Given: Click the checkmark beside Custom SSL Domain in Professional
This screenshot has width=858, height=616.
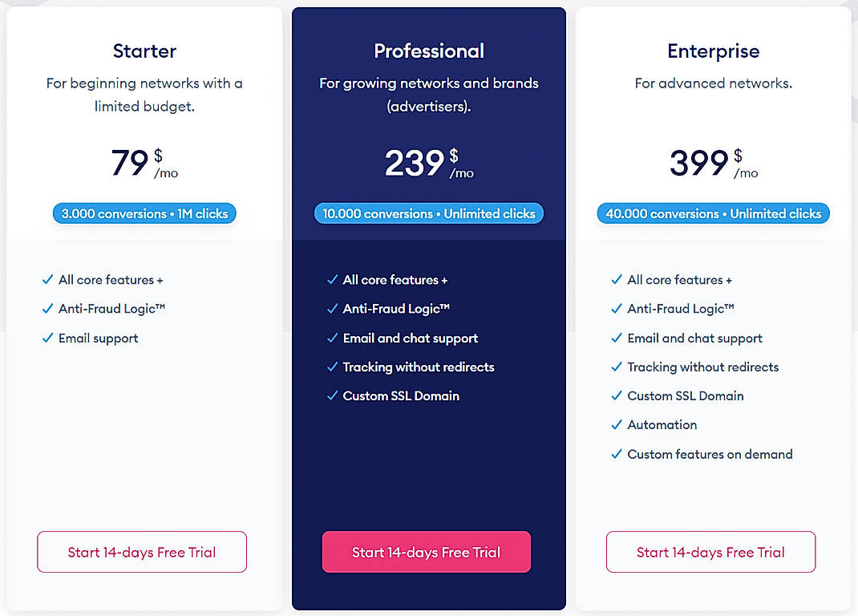Looking at the screenshot, I should pos(331,395).
